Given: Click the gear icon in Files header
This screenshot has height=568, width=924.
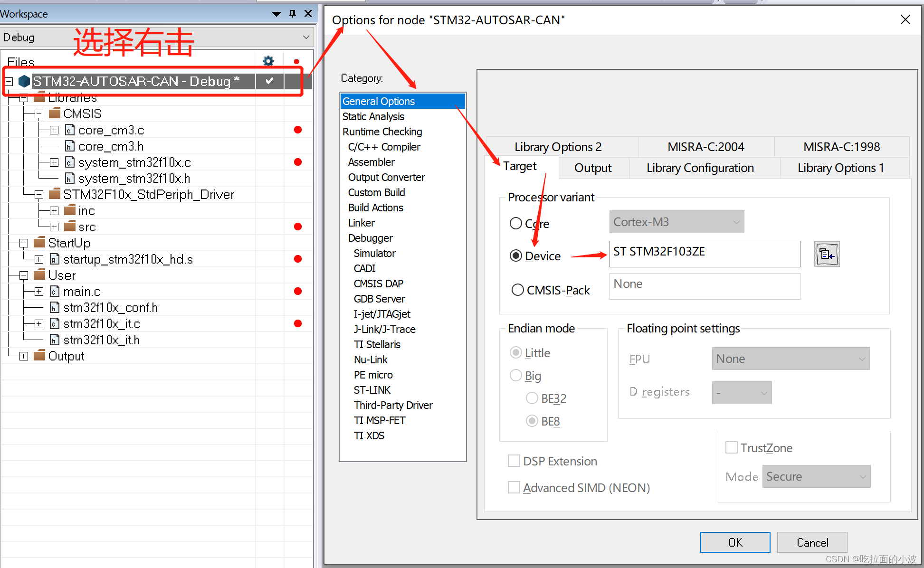Looking at the screenshot, I should 268,61.
